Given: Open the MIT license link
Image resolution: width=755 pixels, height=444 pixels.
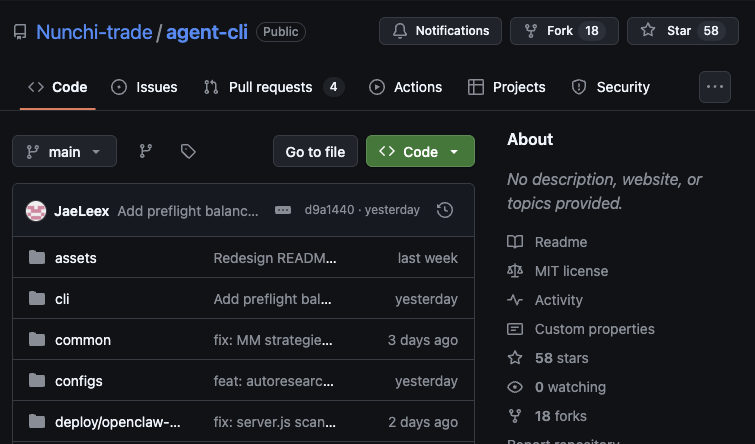Looking at the screenshot, I should 572,271.
